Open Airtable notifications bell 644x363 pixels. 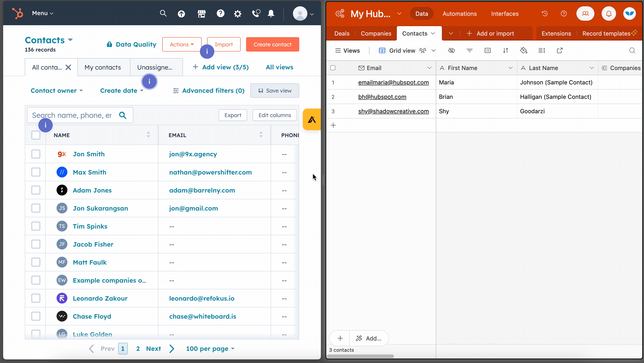click(609, 14)
